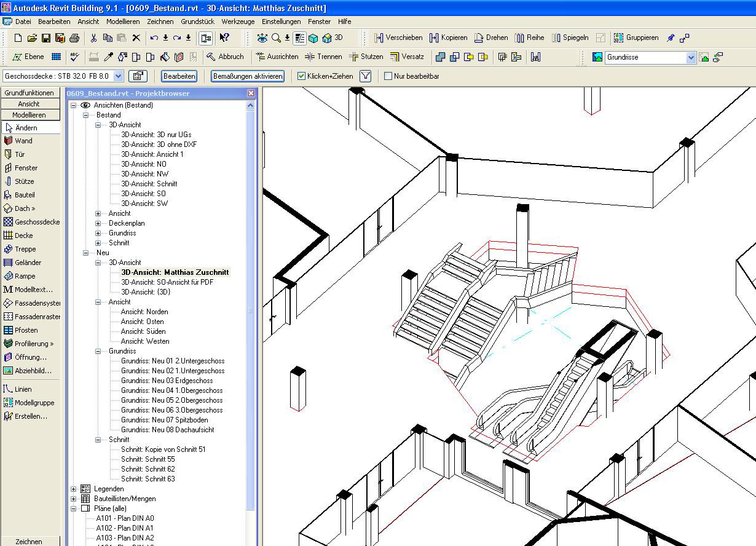Viewport: 756px width, 546px height.
Task: Collapse the Bestand tree node
Action: 86,115
